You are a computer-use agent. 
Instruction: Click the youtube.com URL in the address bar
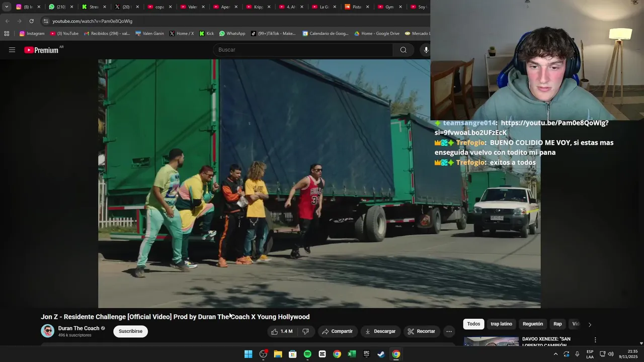(92, 21)
